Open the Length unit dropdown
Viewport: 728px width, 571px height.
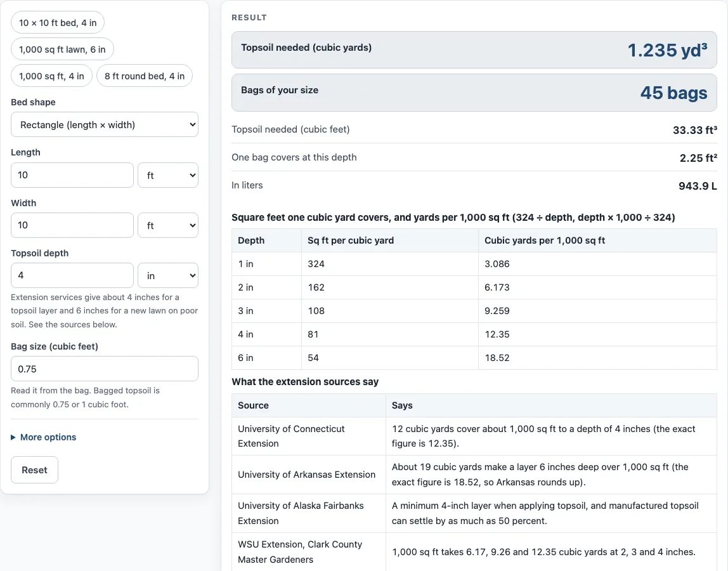(x=168, y=175)
